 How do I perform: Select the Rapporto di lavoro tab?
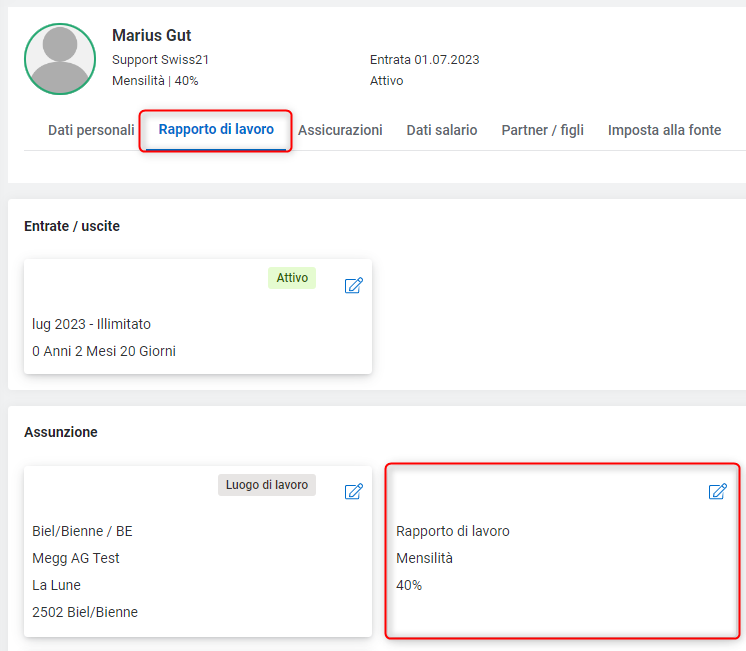[216, 129]
